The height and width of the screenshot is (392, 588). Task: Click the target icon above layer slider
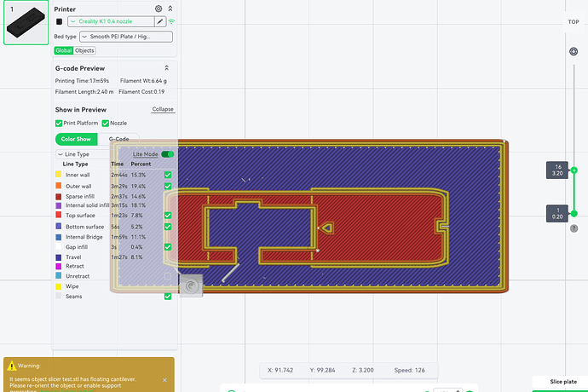[x=574, y=52]
